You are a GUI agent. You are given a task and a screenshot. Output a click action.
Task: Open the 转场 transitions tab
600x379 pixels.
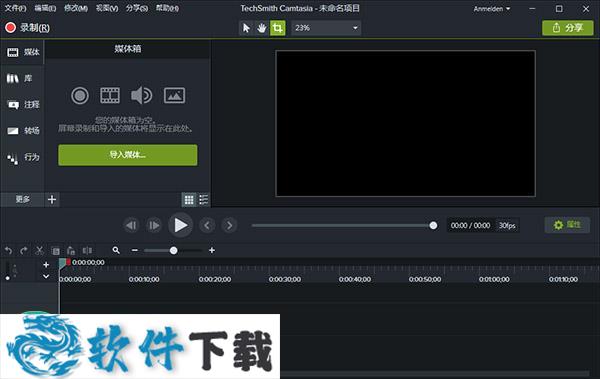(23, 131)
